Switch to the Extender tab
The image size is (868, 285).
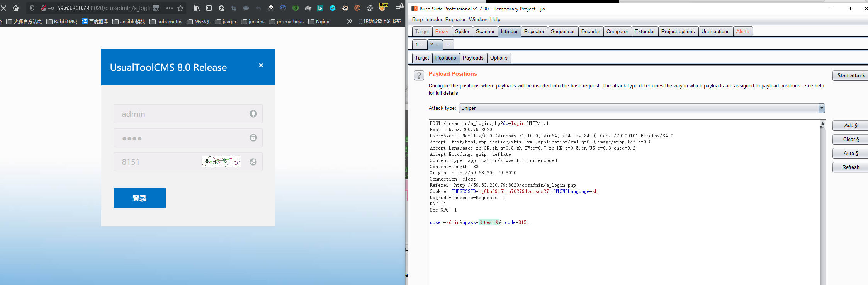pyautogui.click(x=645, y=31)
